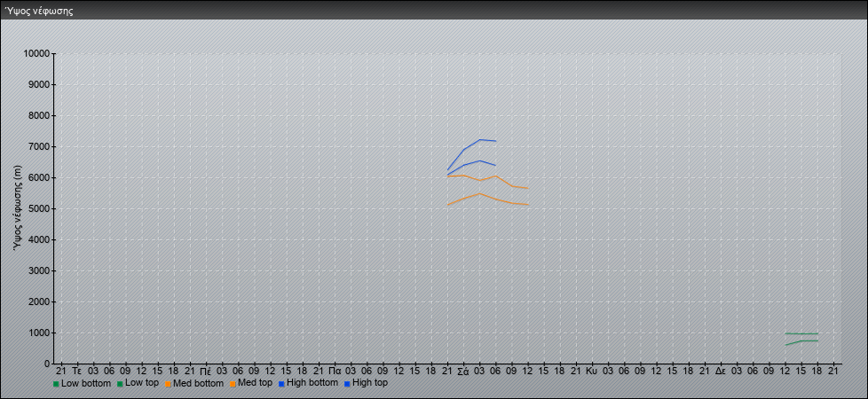Click the 8000 y-axis value

click(x=39, y=115)
